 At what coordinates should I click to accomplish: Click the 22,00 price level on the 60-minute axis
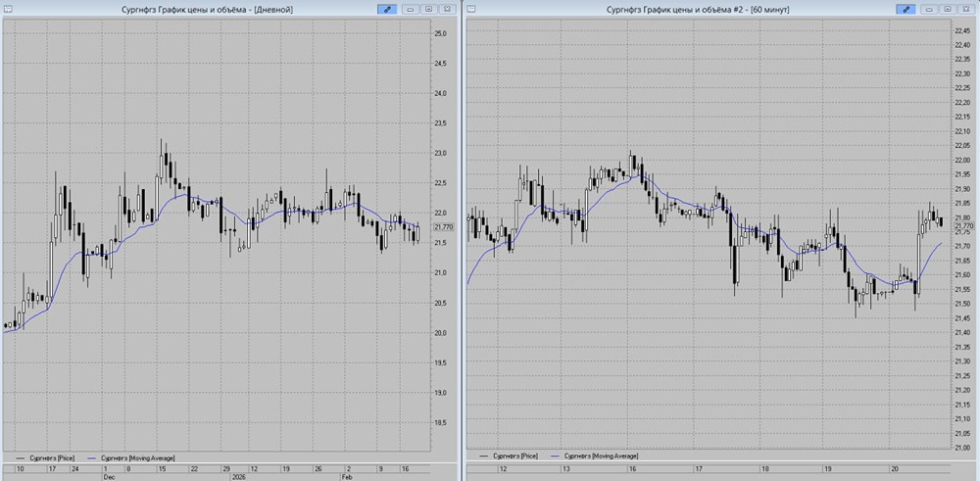tap(960, 160)
